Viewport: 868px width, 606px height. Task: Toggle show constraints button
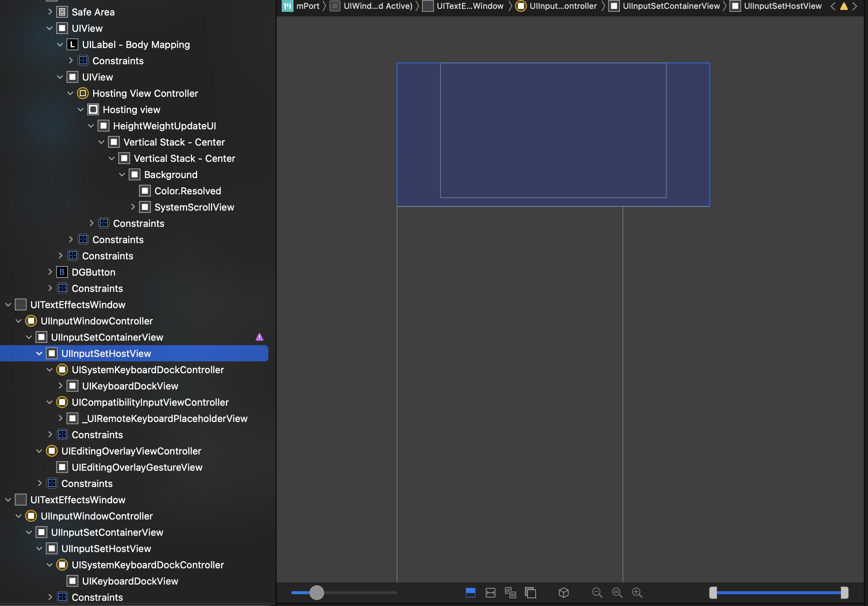tap(490, 592)
